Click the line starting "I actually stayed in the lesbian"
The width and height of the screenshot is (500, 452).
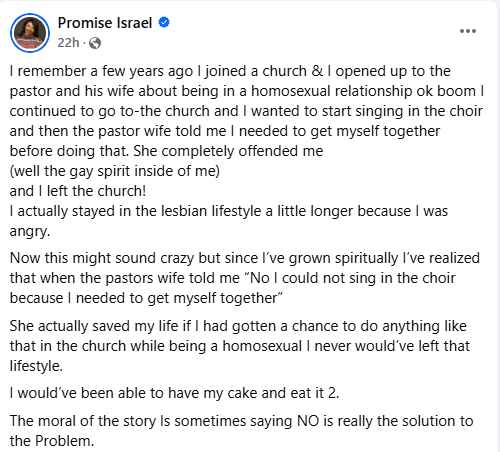point(229,211)
